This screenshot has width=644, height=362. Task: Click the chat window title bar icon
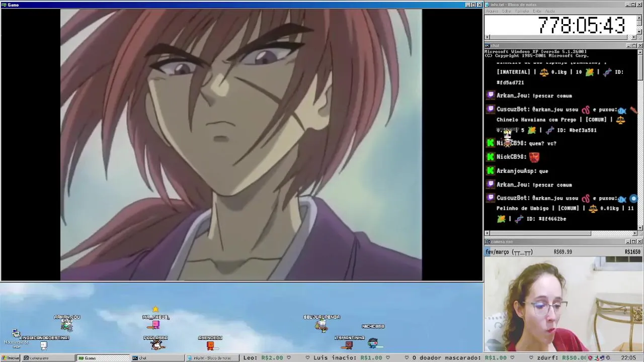click(488, 46)
